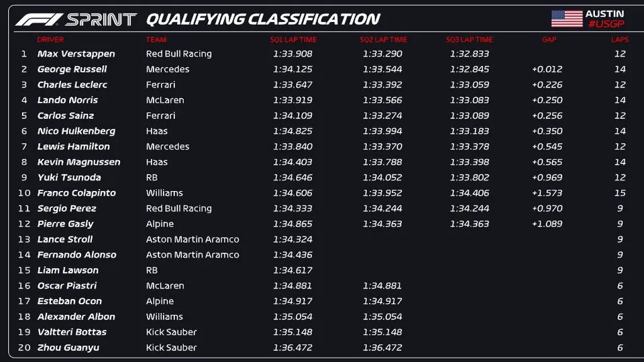Image resolution: width=644 pixels, height=362 pixels.
Task: Open George Russell's name
Action: click(x=72, y=69)
